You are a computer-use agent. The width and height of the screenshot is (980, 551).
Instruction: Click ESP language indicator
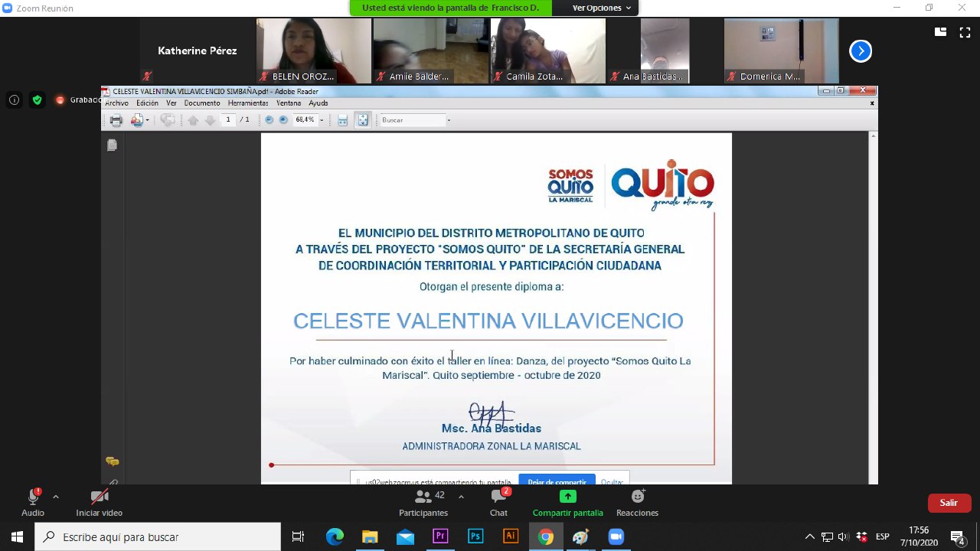pos(883,536)
